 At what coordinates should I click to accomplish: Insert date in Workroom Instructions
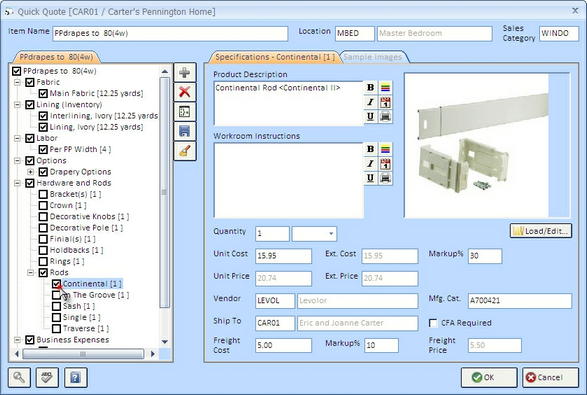(385, 164)
